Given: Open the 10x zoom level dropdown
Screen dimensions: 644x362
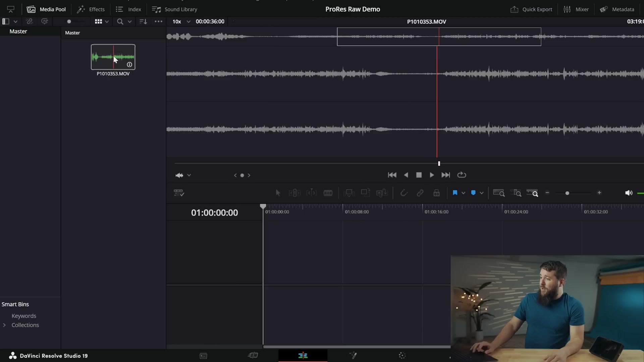Looking at the screenshot, I should [181, 21].
